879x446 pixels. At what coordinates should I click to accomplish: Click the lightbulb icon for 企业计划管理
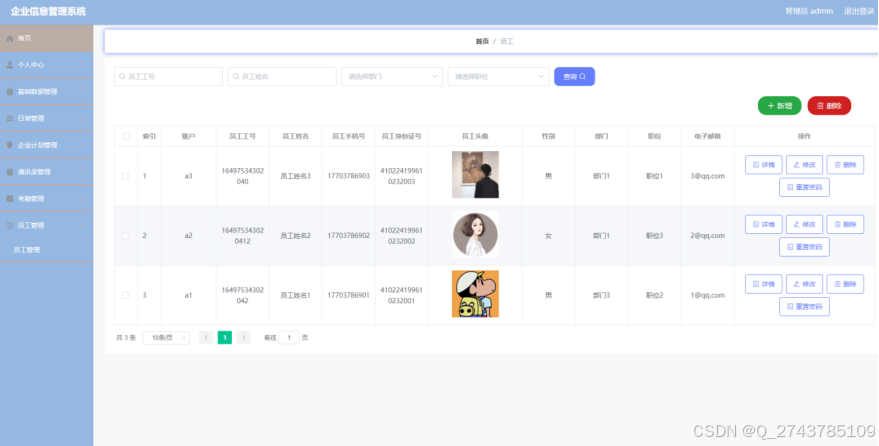[10, 145]
